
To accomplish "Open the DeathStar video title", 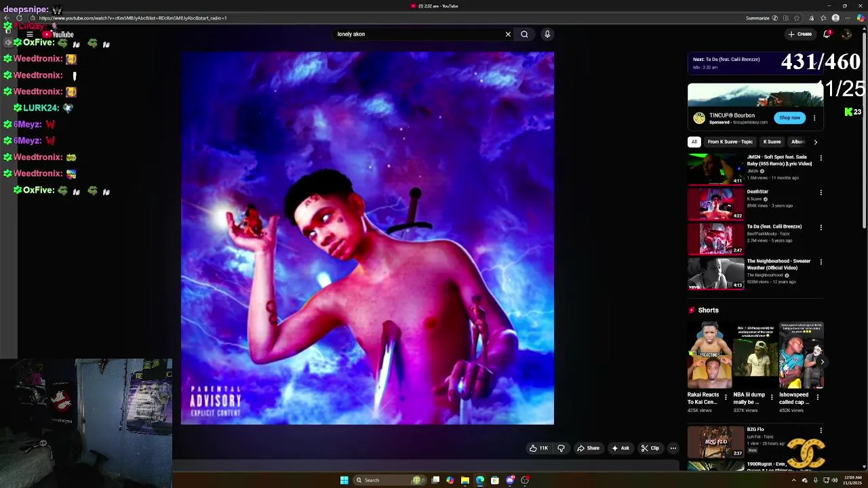I will click(x=757, y=192).
